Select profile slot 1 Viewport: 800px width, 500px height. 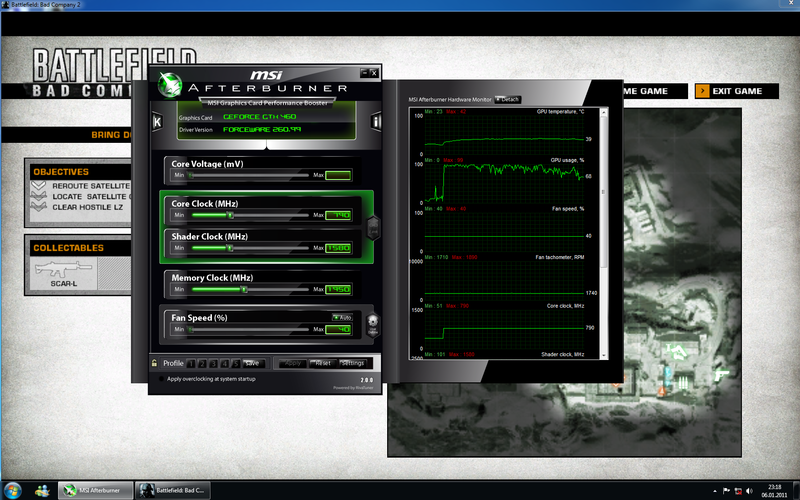coord(191,363)
